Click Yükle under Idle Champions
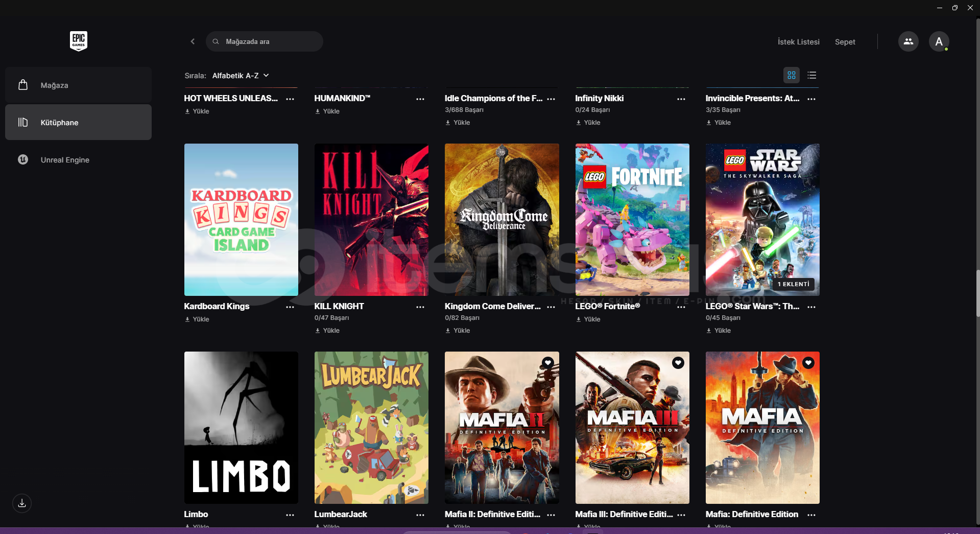This screenshot has width=980, height=534. (458, 123)
